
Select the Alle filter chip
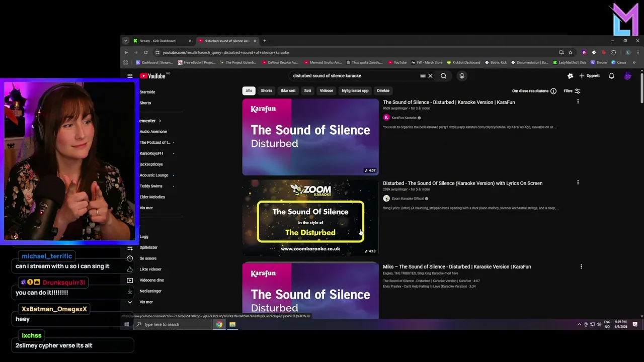pyautogui.click(x=249, y=90)
